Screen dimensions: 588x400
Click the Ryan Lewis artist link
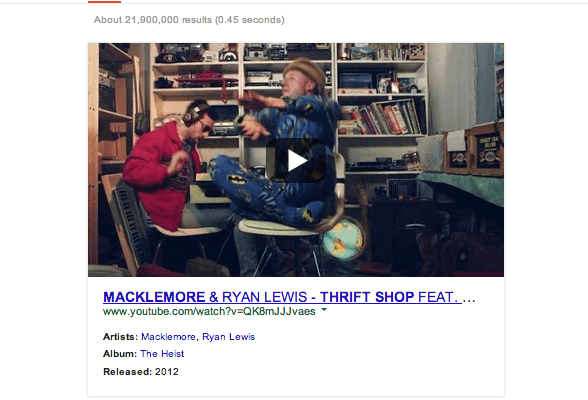228,337
